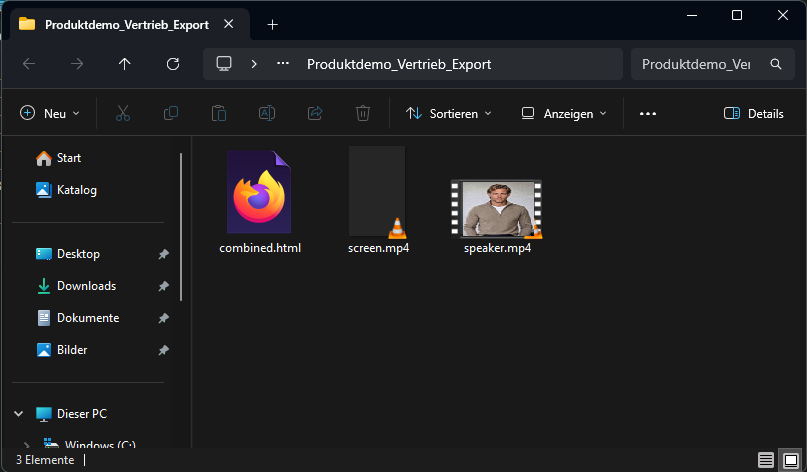Click the search box field
Image resolution: width=807 pixels, height=472 pixels.
[x=713, y=64]
